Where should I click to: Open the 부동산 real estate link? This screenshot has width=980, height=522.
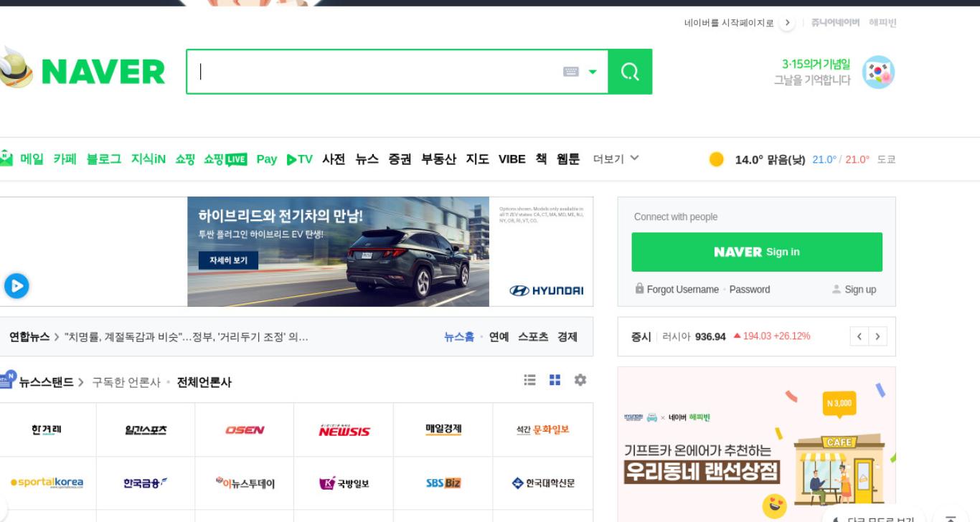[438, 159]
